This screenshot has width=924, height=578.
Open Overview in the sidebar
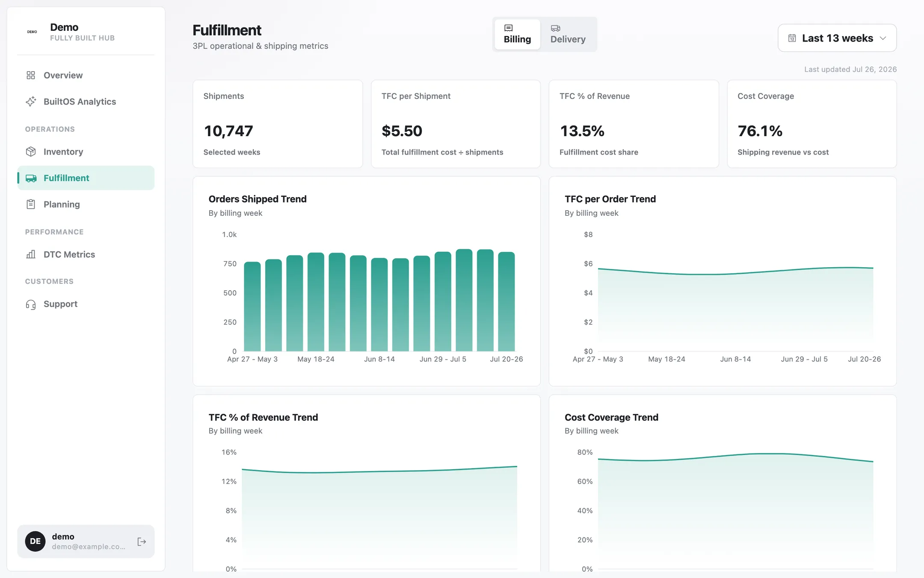pos(86,75)
